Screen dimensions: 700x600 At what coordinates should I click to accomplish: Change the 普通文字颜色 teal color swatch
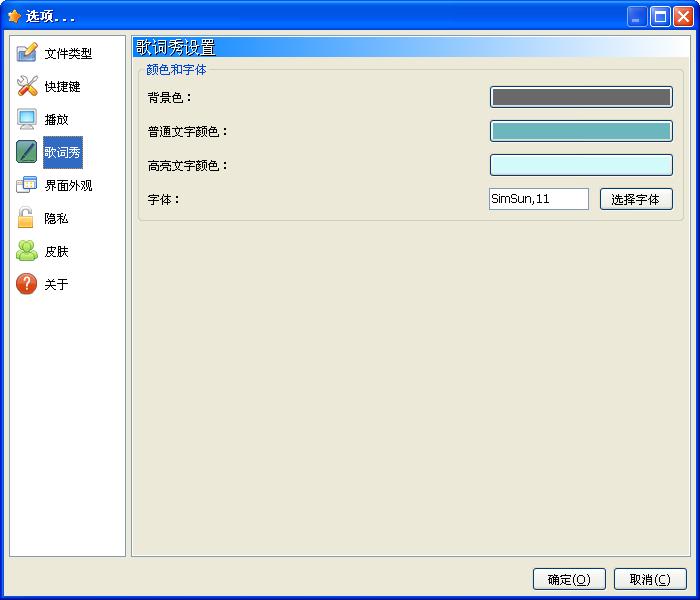pos(581,131)
